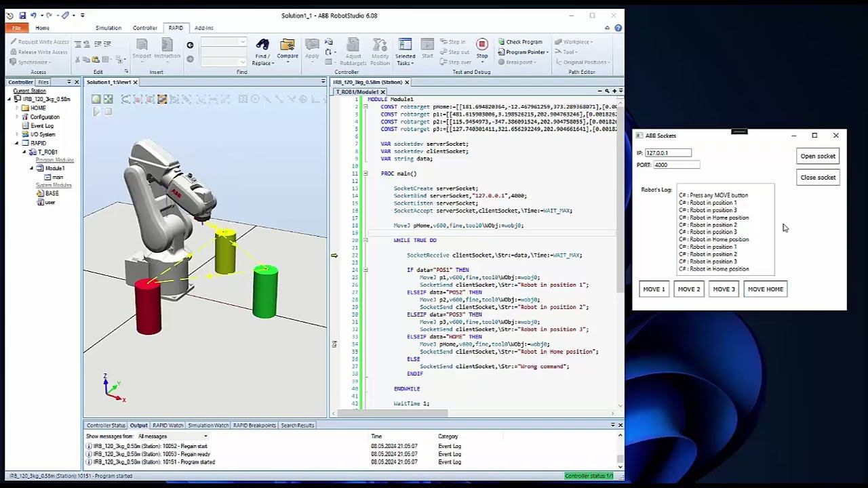This screenshot has width=868, height=488.
Task: Click the Check Program icon
Action: click(x=500, y=42)
